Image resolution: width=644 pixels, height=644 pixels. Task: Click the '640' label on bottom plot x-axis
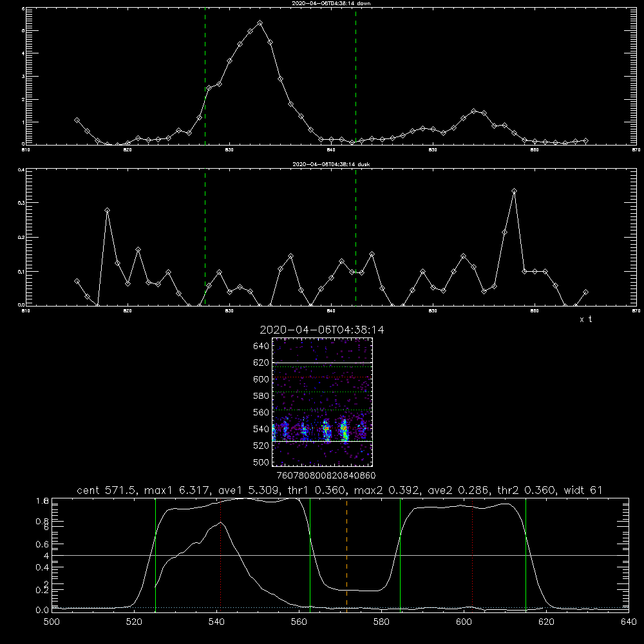pyautogui.click(x=629, y=622)
